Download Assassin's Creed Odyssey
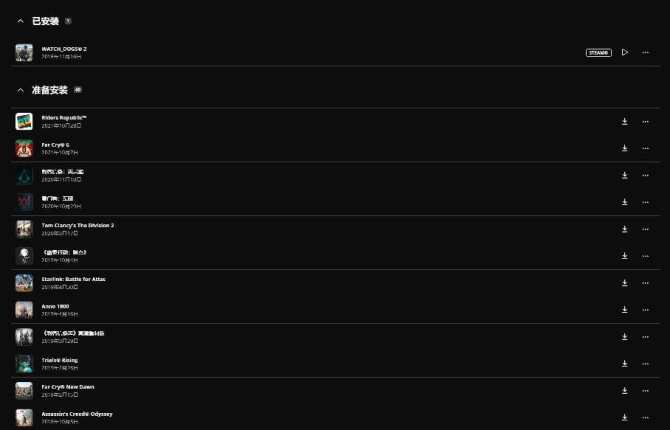 (624, 417)
